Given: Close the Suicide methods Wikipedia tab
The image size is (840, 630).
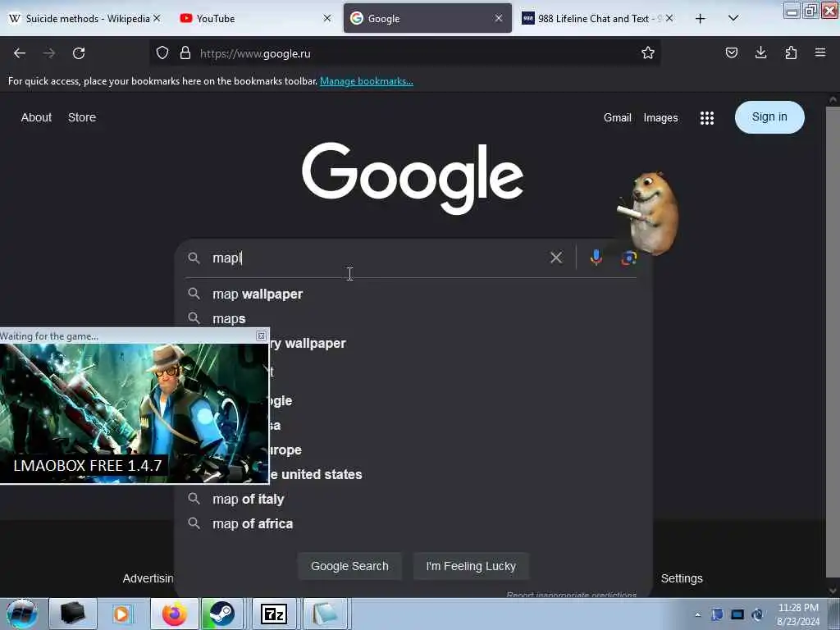Looking at the screenshot, I should (x=157, y=18).
